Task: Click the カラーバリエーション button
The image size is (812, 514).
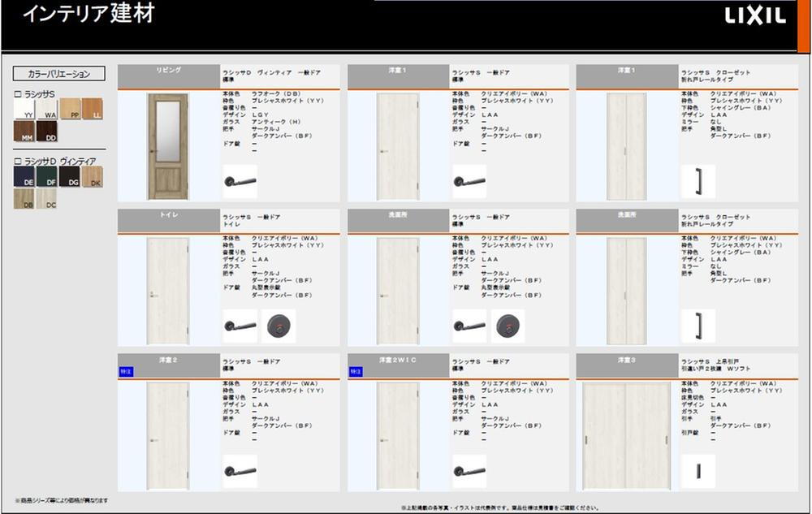Action: 59,74
